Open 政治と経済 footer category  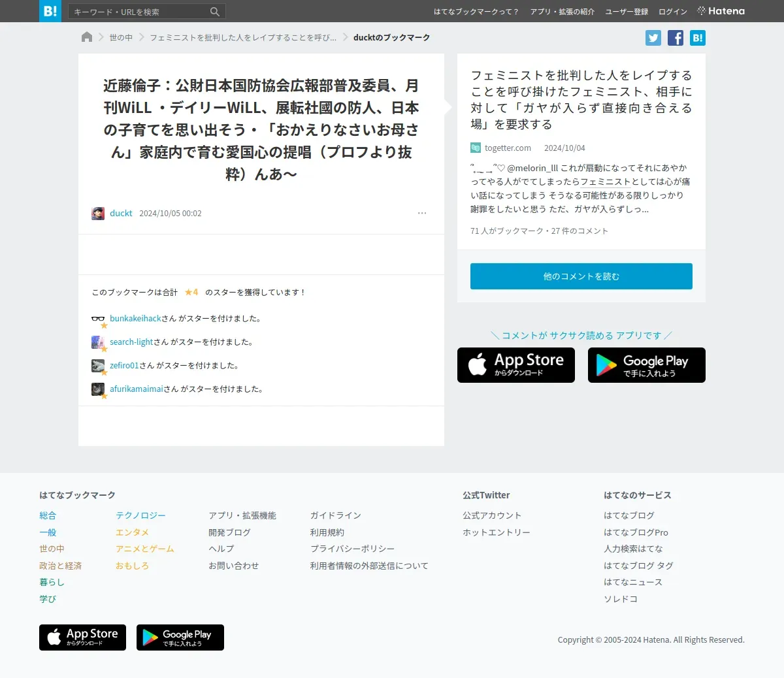click(x=60, y=566)
